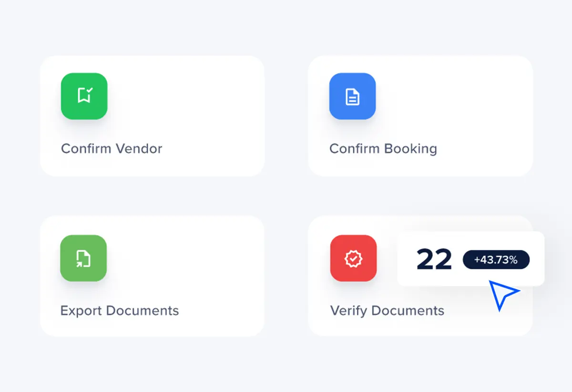Click the green Export Documents file icon

pos(83,258)
